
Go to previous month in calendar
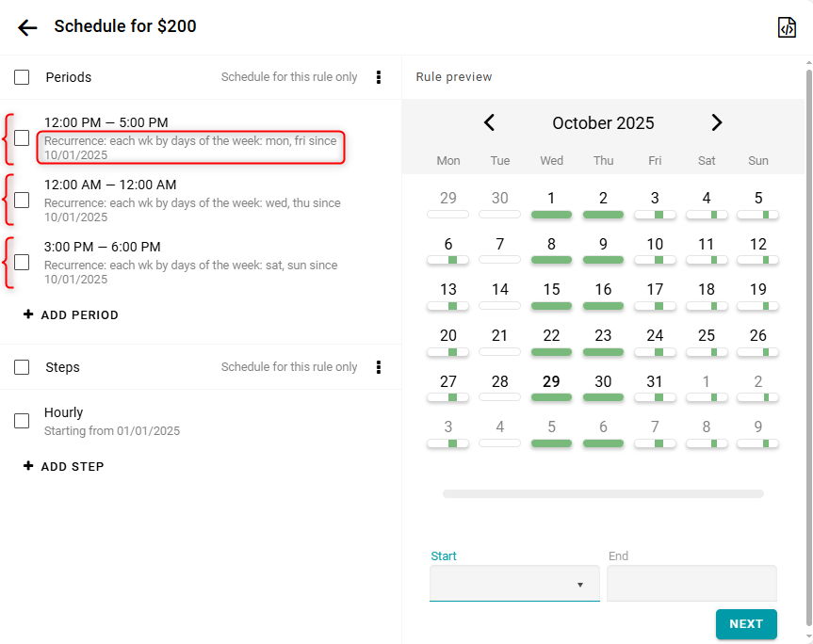489,122
